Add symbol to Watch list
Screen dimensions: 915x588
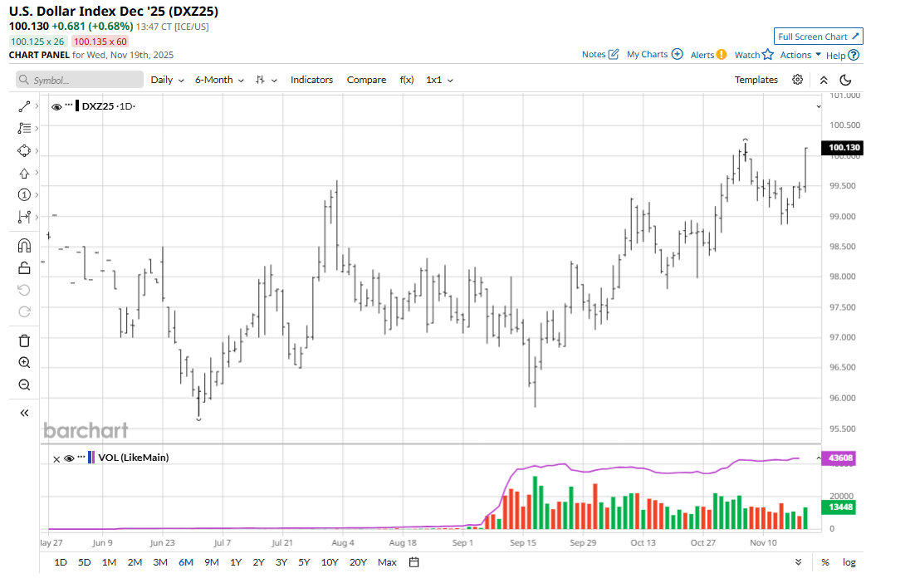[754, 54]
